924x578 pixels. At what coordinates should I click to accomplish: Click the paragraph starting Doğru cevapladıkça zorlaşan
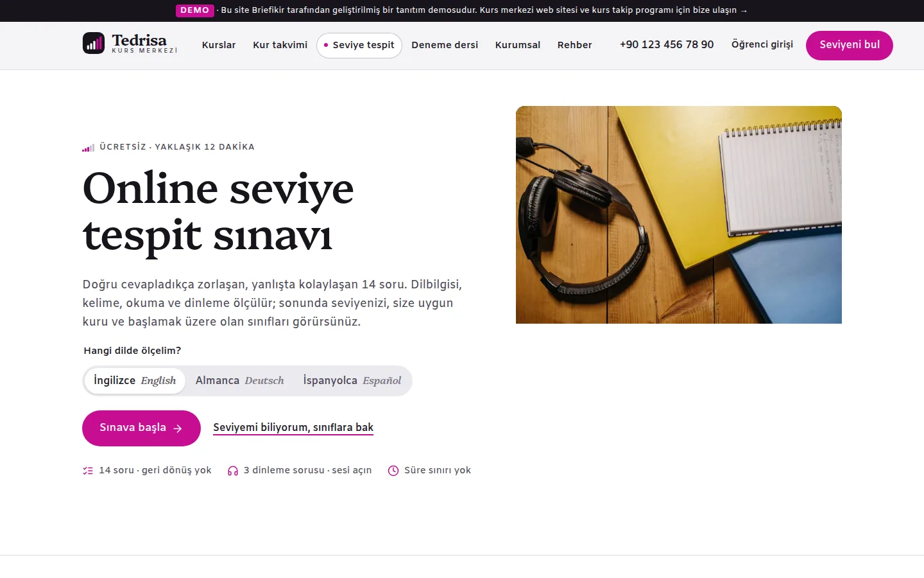click(272, 303)
